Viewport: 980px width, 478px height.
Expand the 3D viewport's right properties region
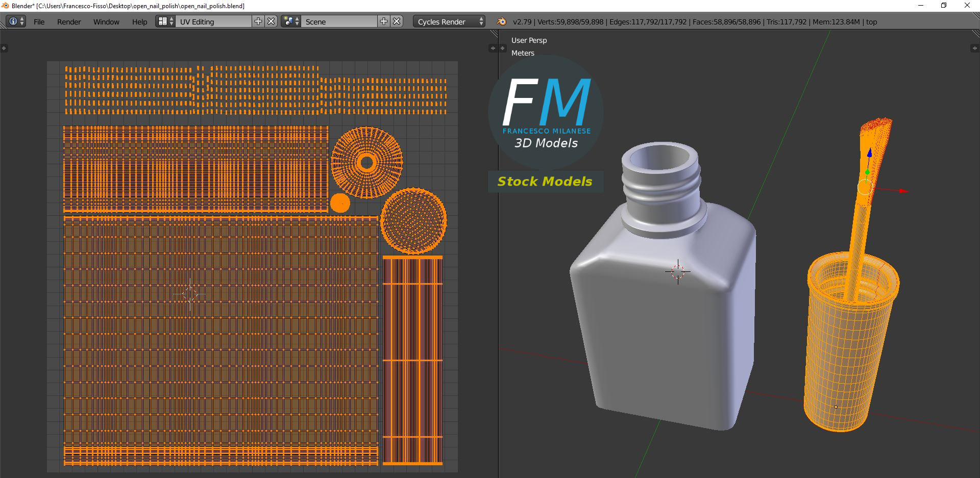(974, 48)
